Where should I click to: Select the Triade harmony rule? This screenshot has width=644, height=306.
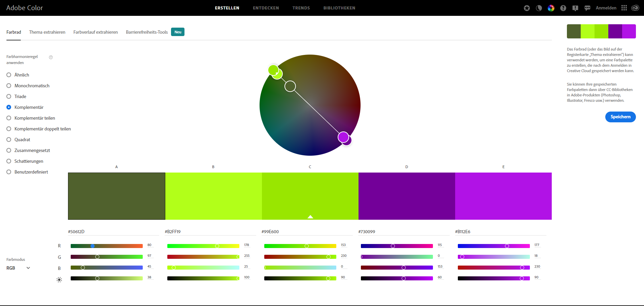[x=9, y=96]
